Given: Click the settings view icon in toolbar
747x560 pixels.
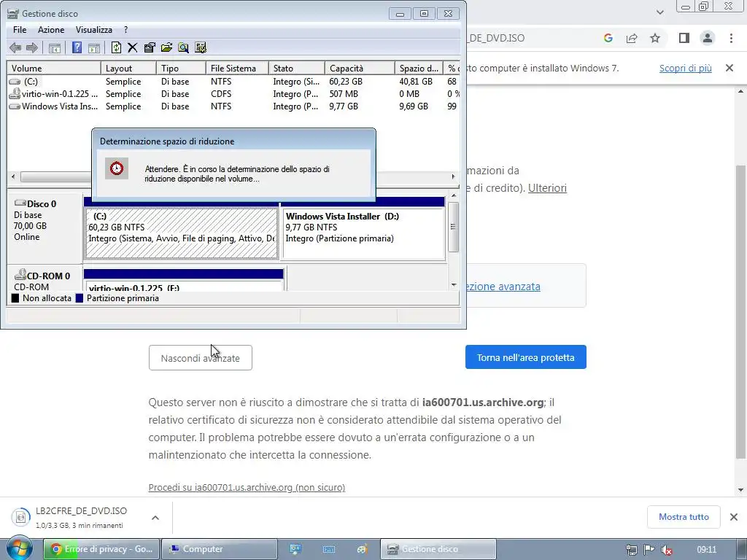Looking at the screenshot, I should pyautogui.click(x=201, y=47).
